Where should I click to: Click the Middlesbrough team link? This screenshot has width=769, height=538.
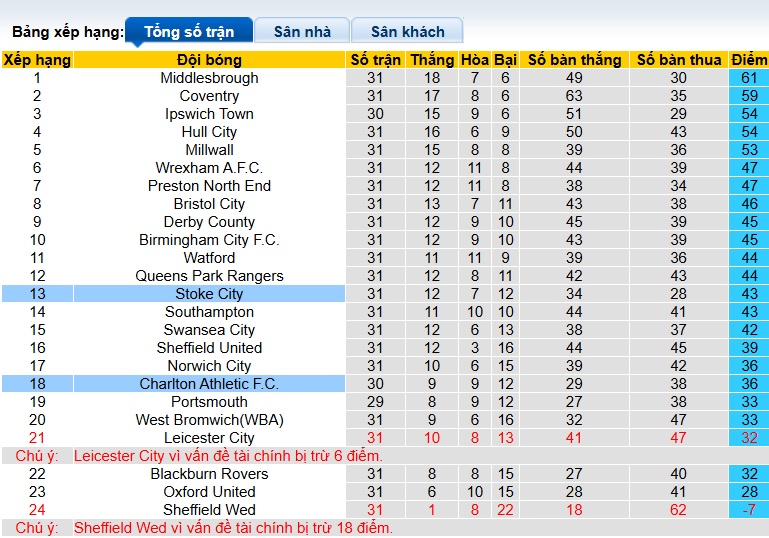coord(209,78)
